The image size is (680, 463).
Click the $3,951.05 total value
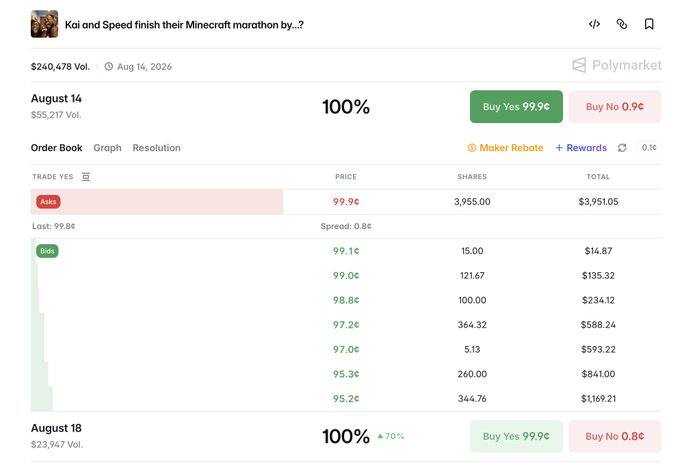pos(598,202)
